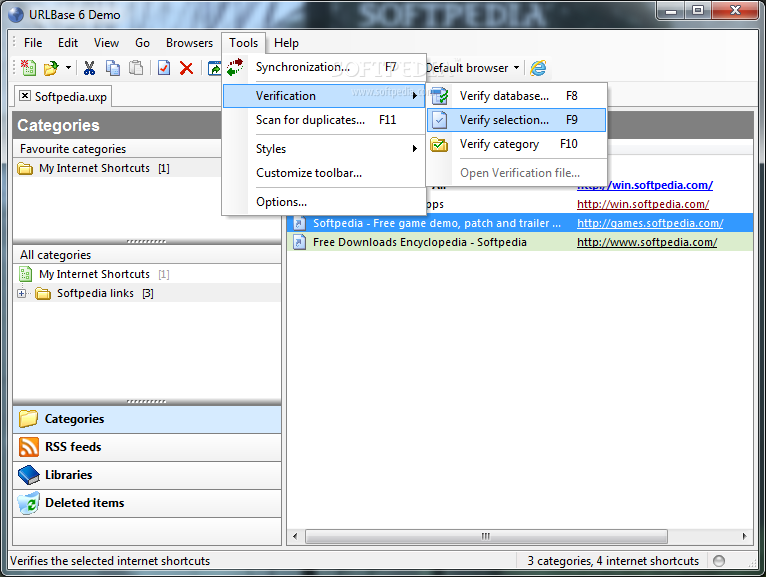766x577 pixels.
Task: Choose Synchronization... from Tools menu
Action: (324, 67)
